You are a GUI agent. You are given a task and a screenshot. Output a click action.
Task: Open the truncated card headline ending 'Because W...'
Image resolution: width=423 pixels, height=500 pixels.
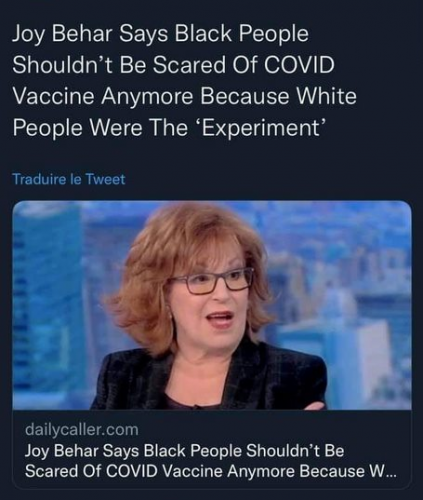coord(209,461)
